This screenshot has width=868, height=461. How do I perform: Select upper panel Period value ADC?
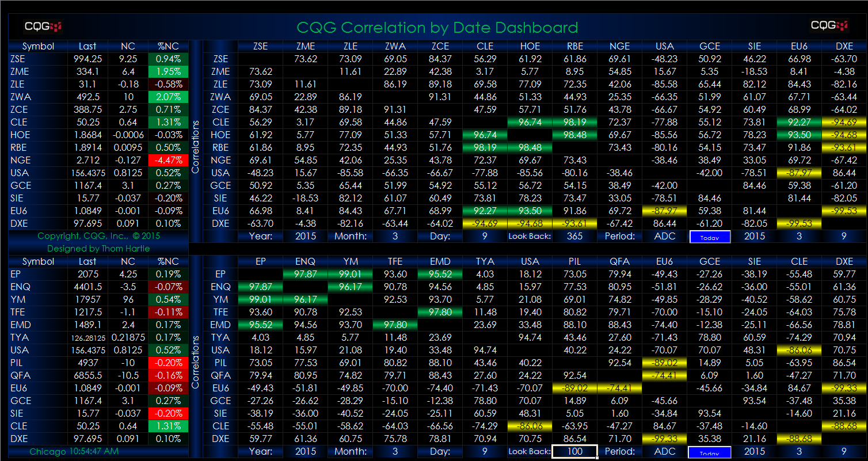[664, 236]
